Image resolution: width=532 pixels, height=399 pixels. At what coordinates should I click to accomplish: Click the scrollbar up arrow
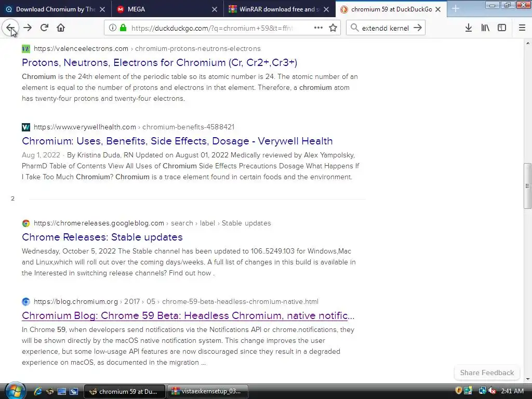point(527,43)
